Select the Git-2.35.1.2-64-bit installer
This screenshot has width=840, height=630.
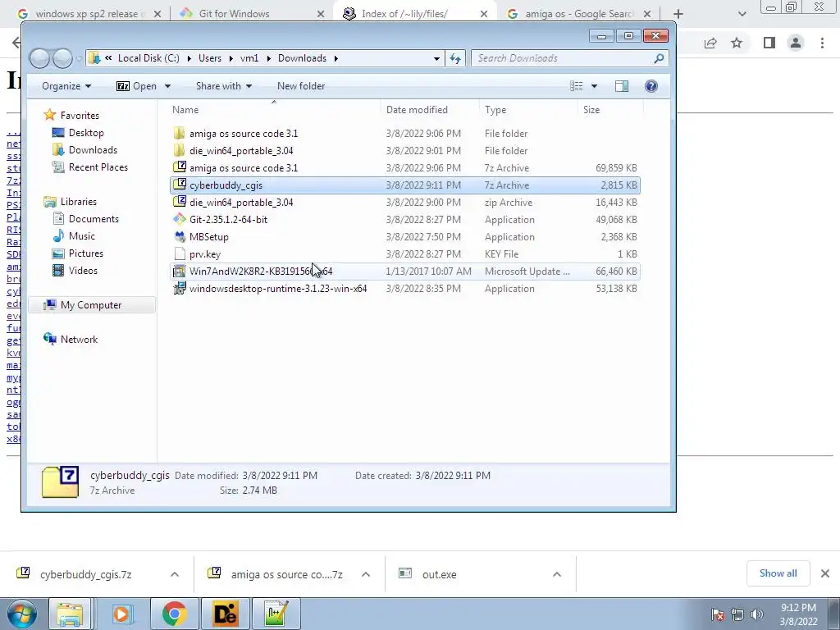click(x=404, y=220)
